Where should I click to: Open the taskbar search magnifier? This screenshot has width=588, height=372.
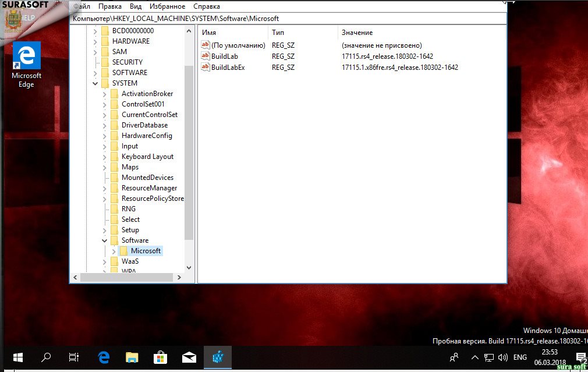coord(46,357)
